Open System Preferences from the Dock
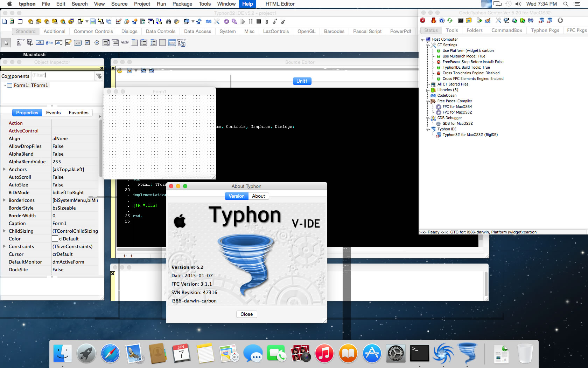 click(395, 353)
